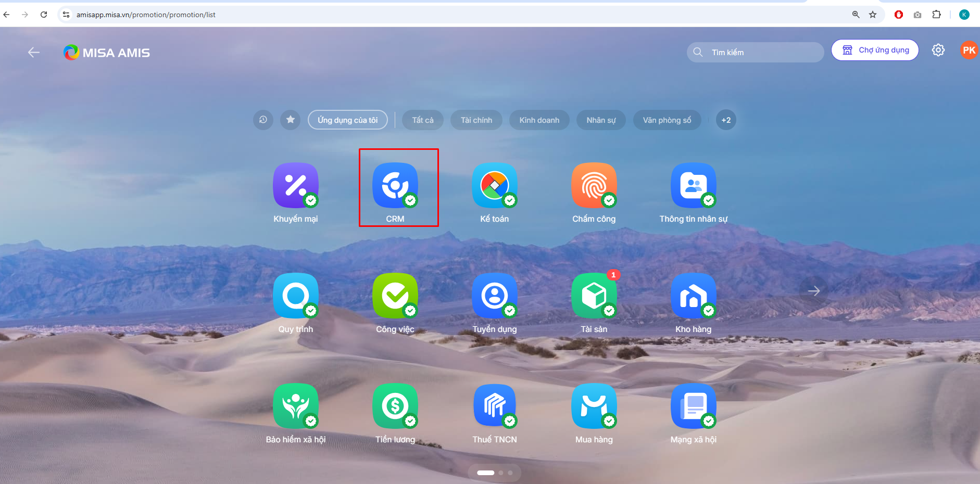980x484 pixels.
Task: Launch the Mua hàng app
Action: point(594,406)
